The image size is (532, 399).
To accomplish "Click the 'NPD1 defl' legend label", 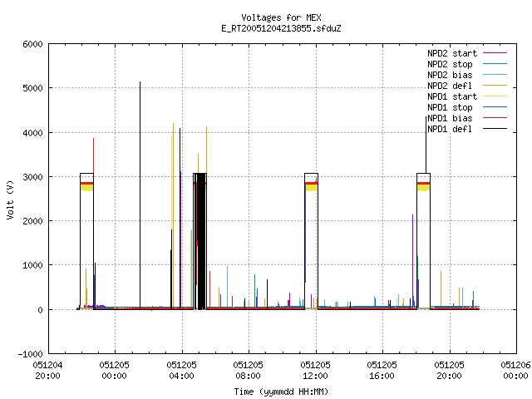I will (450, 130).
